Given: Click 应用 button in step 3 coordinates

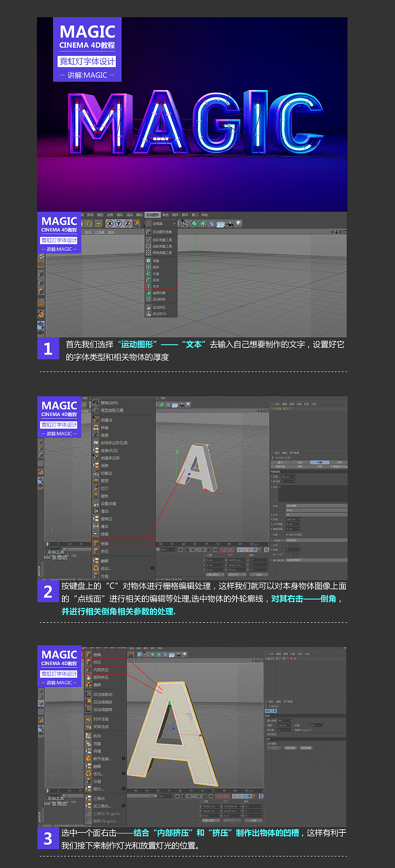Looking at the screenshot, I should pos(254,821).
